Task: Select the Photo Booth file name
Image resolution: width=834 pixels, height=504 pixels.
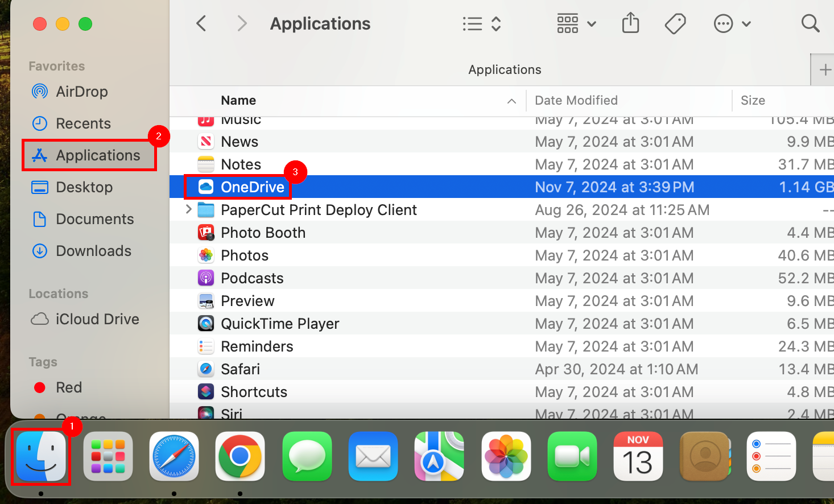Action: (263, 232)
